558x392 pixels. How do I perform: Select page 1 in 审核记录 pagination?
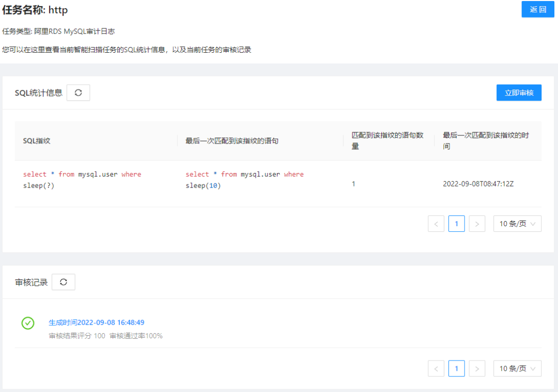457,369
